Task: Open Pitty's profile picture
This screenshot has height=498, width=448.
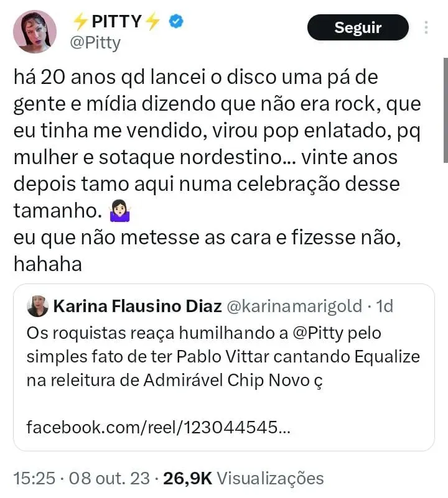Action: (34, 32)
